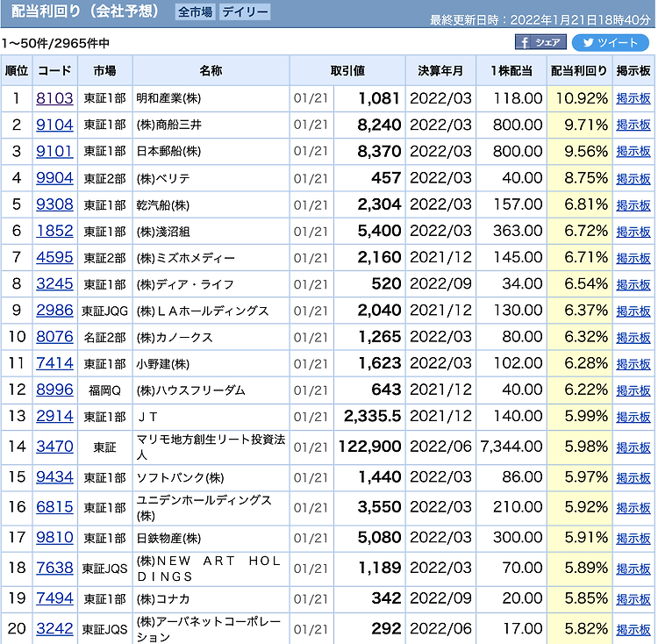Open 掲示板 link for コナカ row
658x644 pixels.
coord(633,598)
